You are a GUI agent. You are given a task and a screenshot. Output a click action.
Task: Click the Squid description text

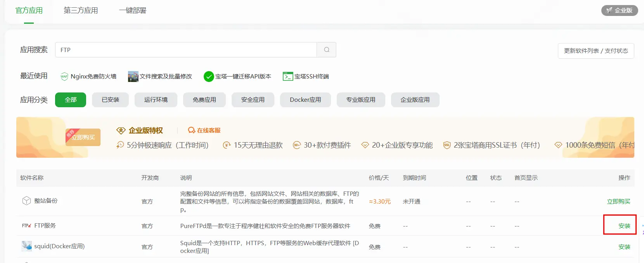(x=270, y=247)
